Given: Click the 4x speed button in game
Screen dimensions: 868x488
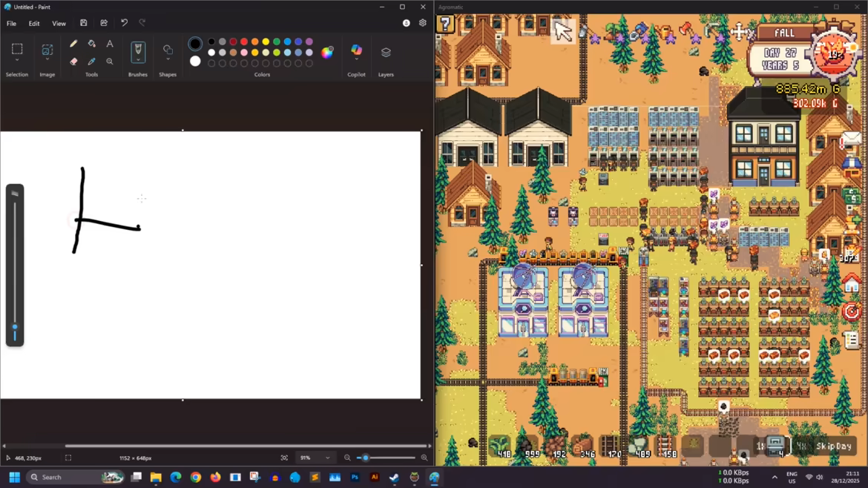Looking at the screenshot, I should point(801,446).
